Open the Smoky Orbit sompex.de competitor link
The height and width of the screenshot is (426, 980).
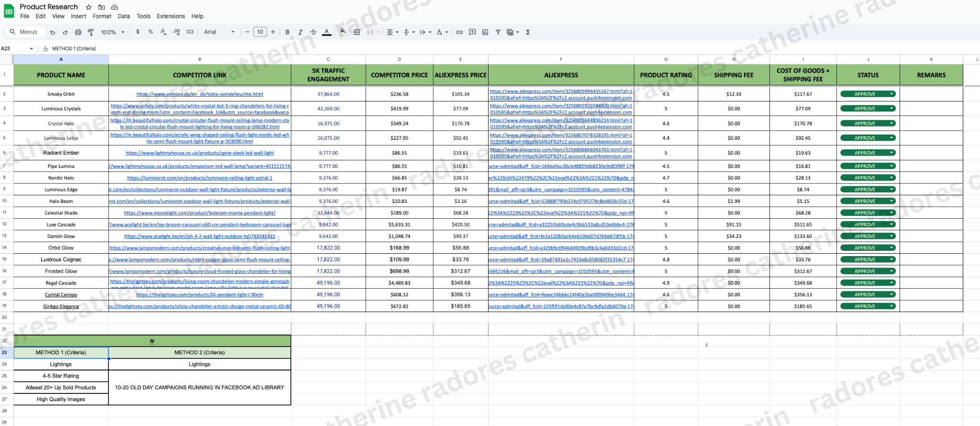tap(200, 94)
